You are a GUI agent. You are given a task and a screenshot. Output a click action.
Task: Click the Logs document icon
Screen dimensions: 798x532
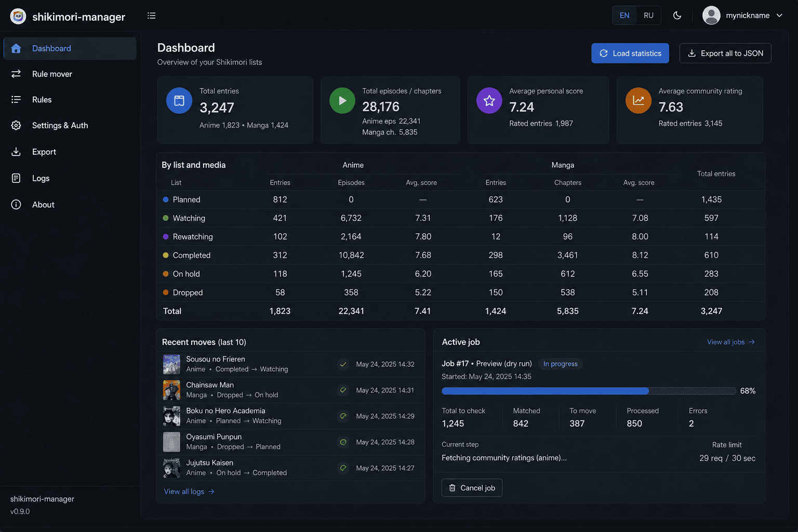click(x=16, y=178)
